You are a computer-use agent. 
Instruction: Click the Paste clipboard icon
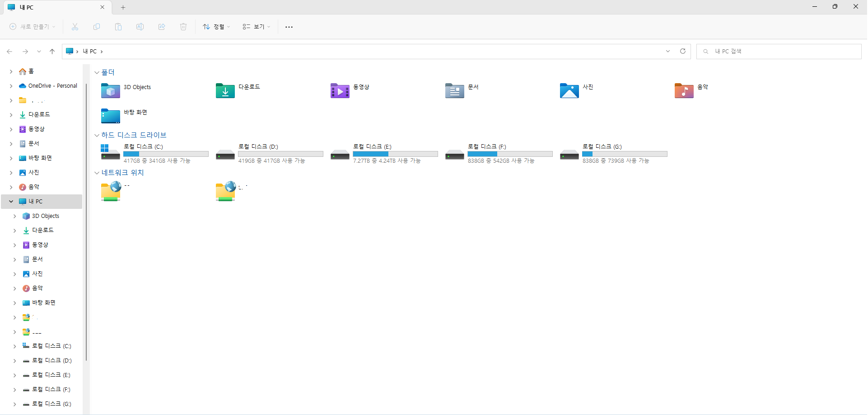click(x=118, y=27)
